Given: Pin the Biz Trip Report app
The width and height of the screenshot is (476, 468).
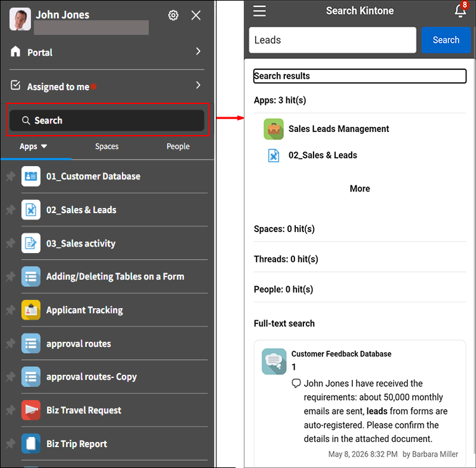Looking at the screenshot, I should coord(11,444).
